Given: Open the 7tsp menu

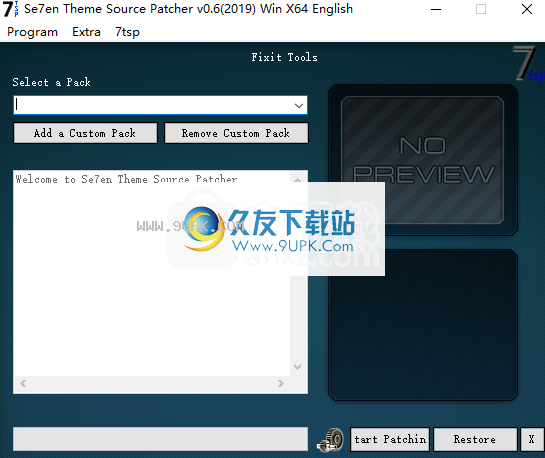Looking at the screenshot, I should pyautogui.click(x=127, y=32).
